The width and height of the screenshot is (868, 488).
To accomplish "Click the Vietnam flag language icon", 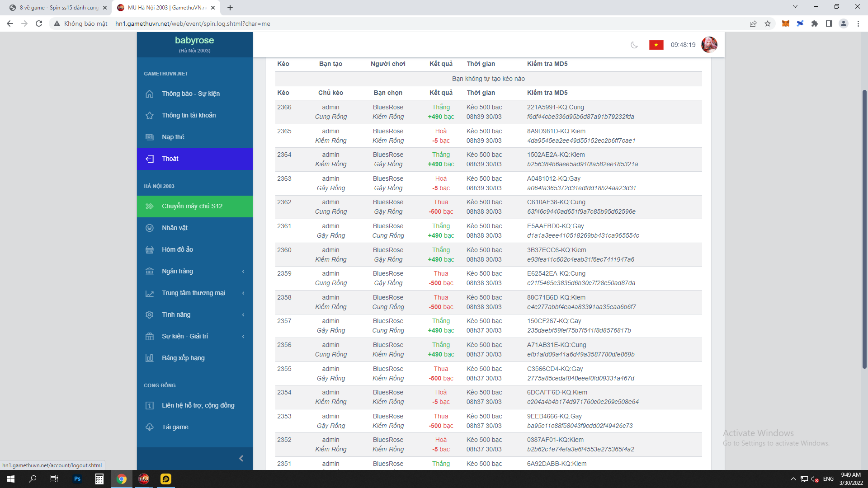I will point(656,45).
